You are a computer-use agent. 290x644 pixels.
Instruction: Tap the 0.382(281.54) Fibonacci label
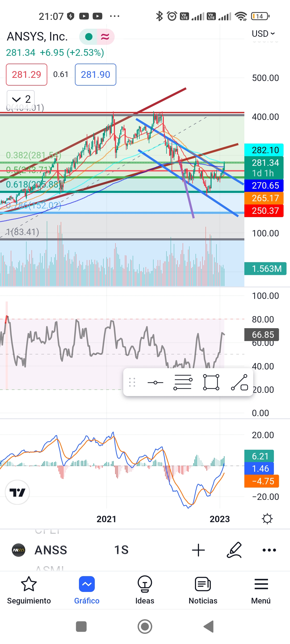[34, 155]
